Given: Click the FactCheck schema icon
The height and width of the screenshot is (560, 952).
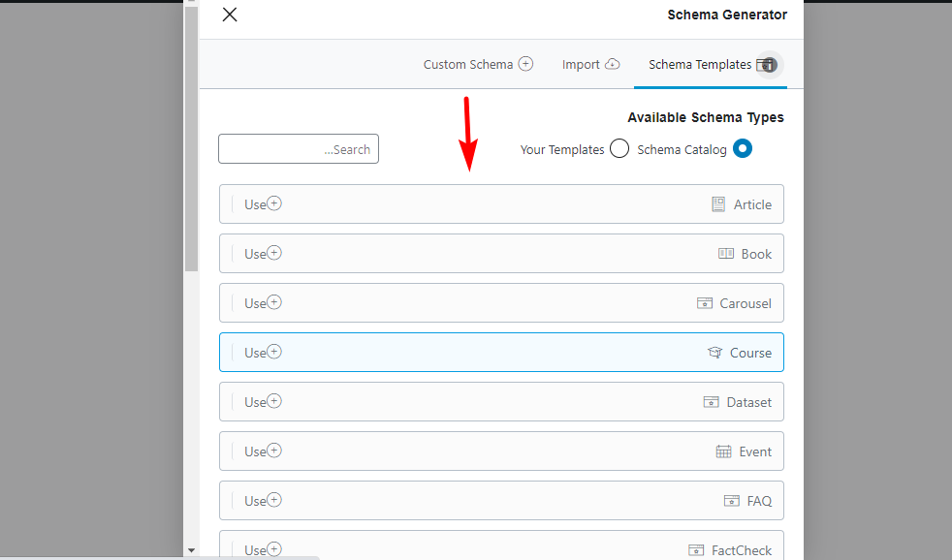Looking at the screenshot, I should click(x=697, y=550).
